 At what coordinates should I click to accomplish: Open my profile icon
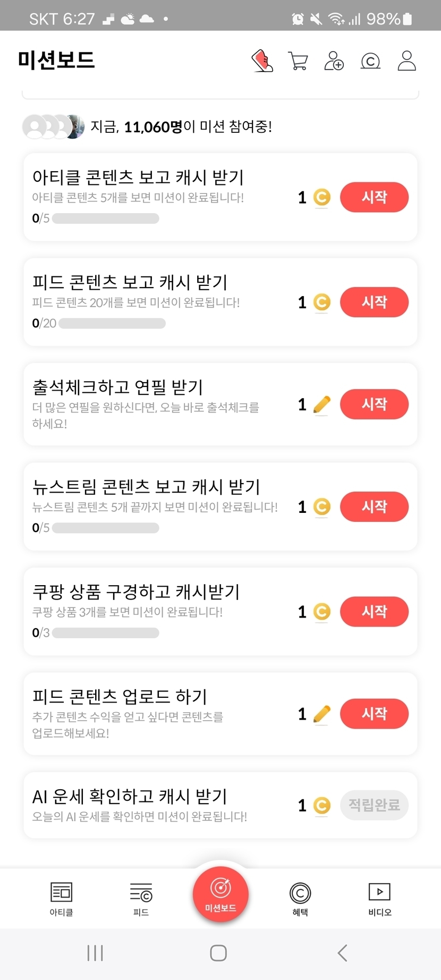[406, 61]
